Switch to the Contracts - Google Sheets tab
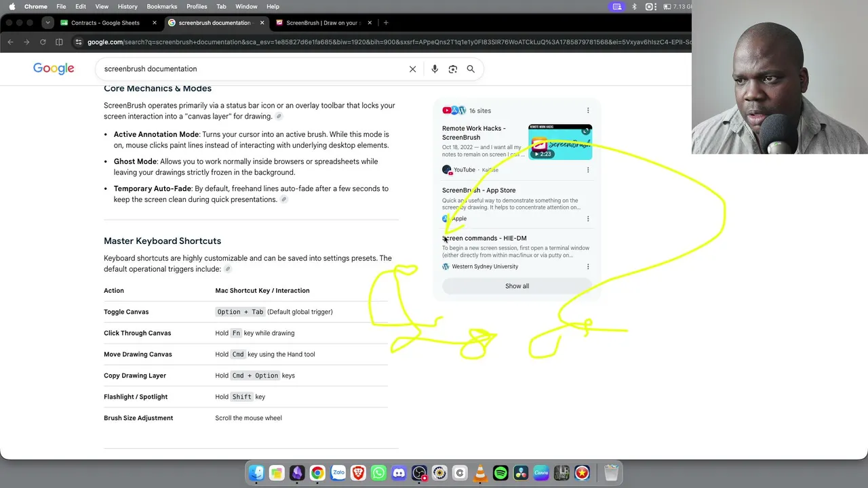The height and width of the screenshot is (488, 868). coord(106,22)
